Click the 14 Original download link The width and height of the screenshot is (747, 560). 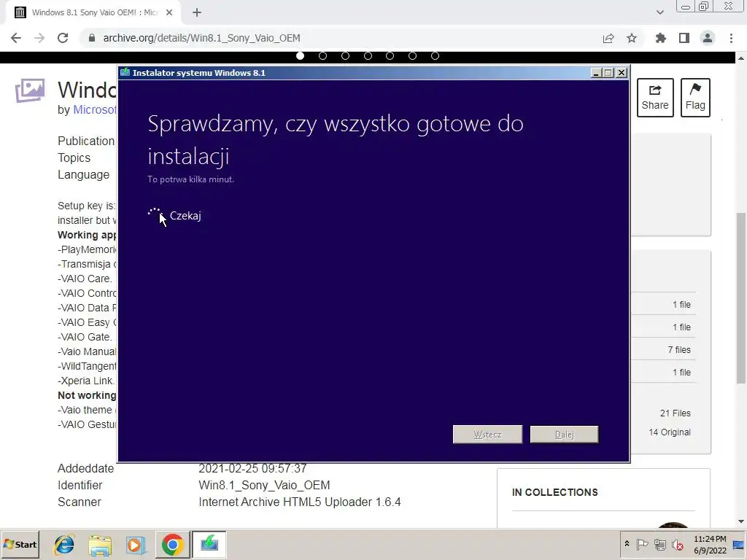point(670,432)
